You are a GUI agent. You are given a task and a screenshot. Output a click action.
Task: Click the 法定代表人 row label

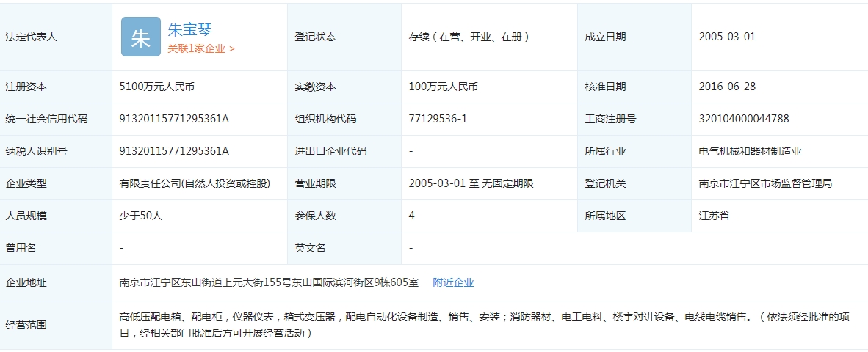(31, 37)
